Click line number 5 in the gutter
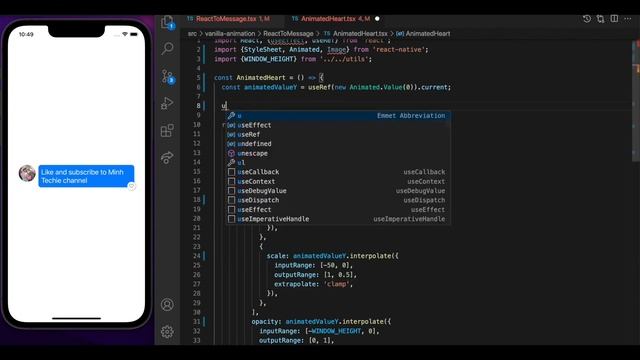This screenshot has width=640, height=360. tap(198, 78)
